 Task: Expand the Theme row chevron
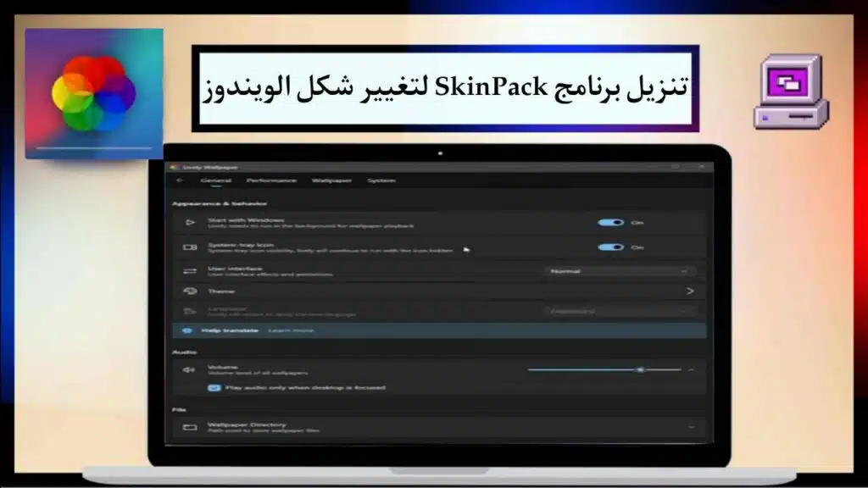coord(690,291)
